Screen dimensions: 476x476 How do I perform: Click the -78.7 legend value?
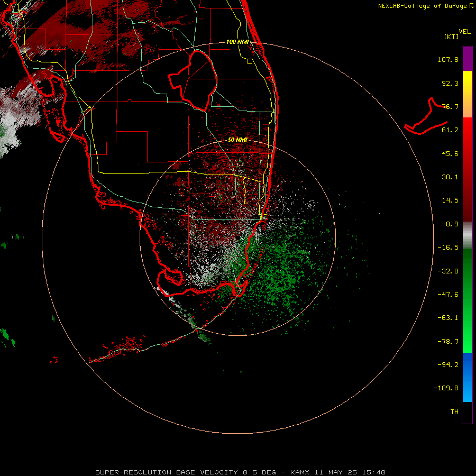coord(448,342)
